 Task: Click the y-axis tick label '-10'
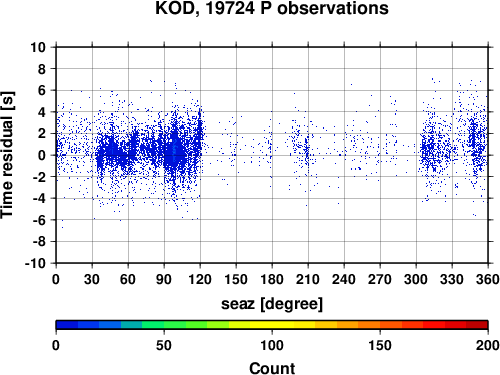(35, 263)
